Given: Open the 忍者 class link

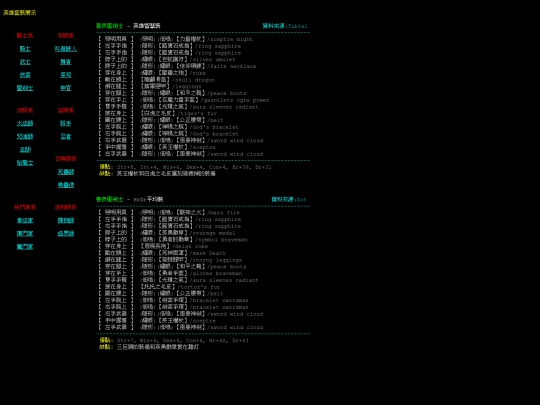Looking at the screenshot, I should 65,136.
